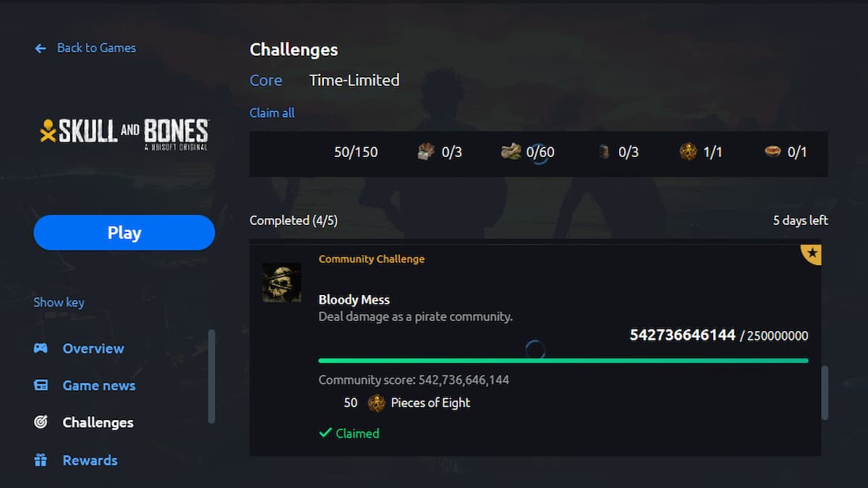This screenshot has height=488, width=868.
Task: Select the Game news newspaper icon
Action: pos(41,385)
